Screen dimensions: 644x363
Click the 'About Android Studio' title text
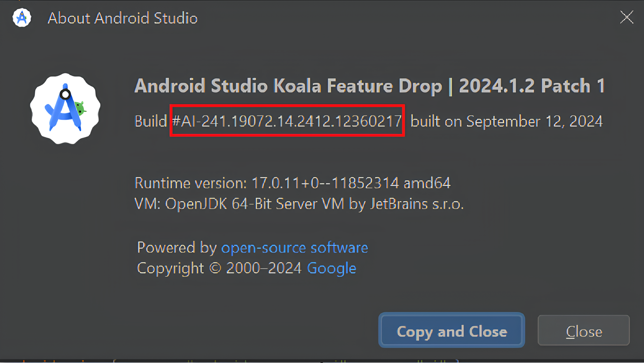(x=123, y=18)
